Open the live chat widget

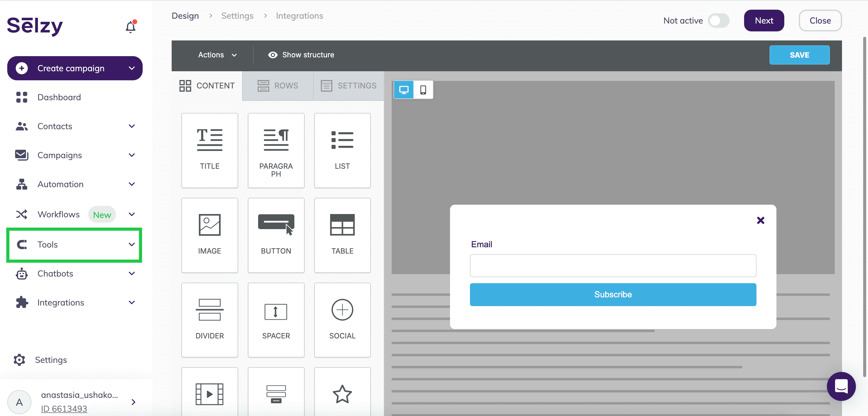pyautogui.click(x=841, y=386)
